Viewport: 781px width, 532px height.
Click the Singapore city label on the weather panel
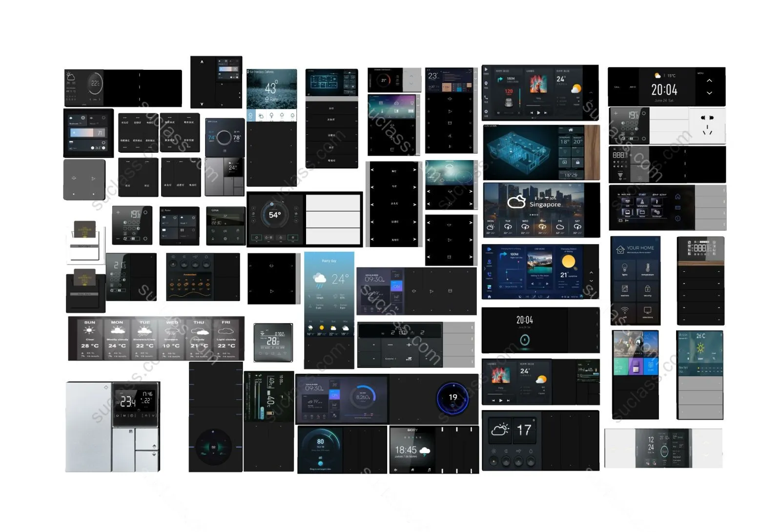click(x=545, y=205)
